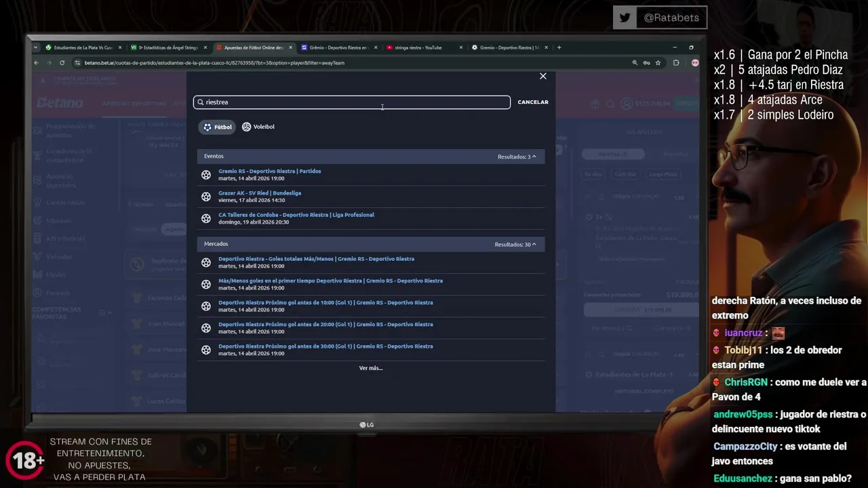Open Deportivo Riestra Goles totales Más/Menos market

point(316,258)
